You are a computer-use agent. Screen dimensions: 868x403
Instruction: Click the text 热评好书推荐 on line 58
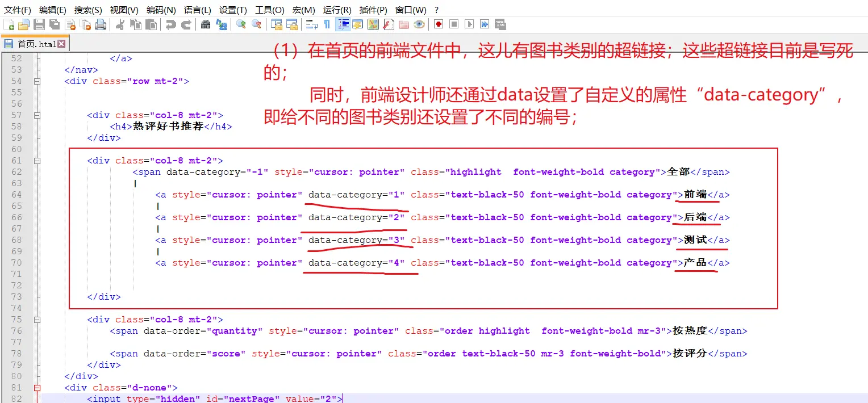(168, 127)
